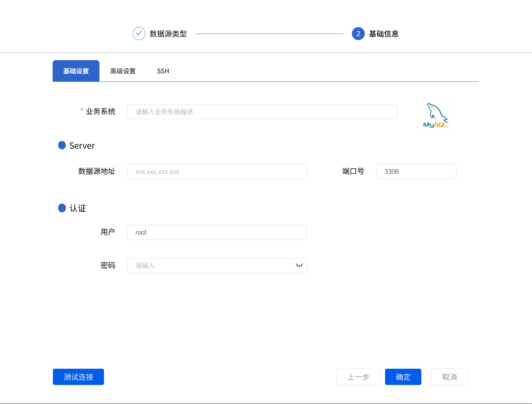
Task: Click the 数据源地址 input field
Action: tap(217, 172)
